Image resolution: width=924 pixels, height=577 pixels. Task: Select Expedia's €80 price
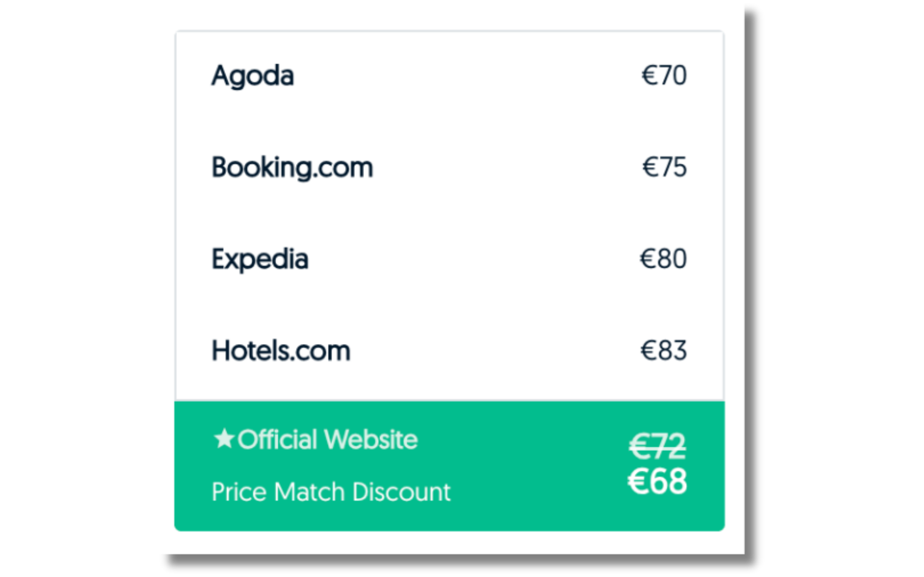[663, 259]
